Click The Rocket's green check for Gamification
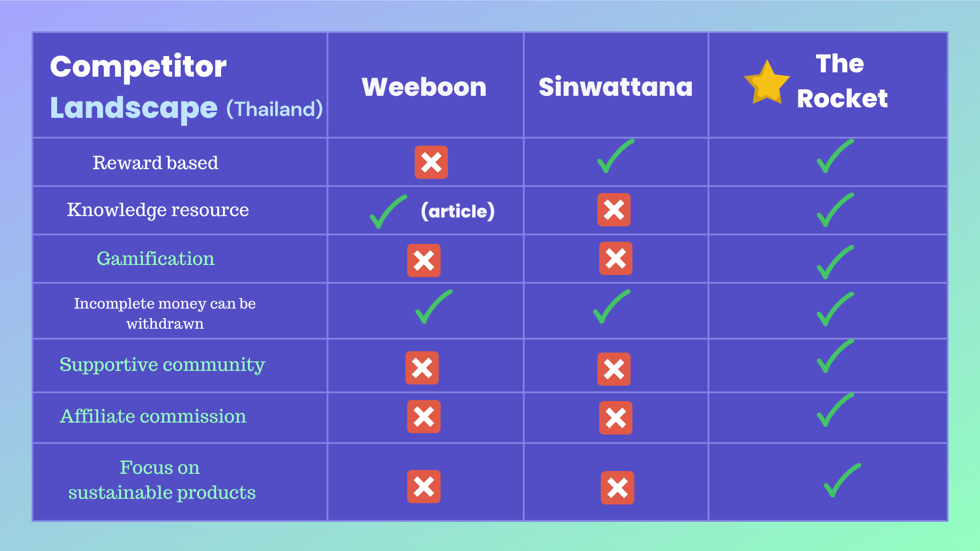Screen dimensions: 980x551 tap(835, 262)
